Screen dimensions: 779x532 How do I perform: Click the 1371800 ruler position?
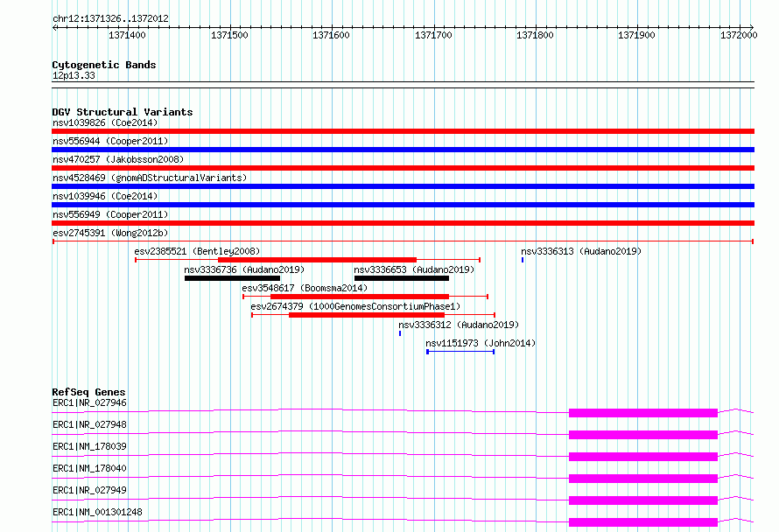click(535, 35)
